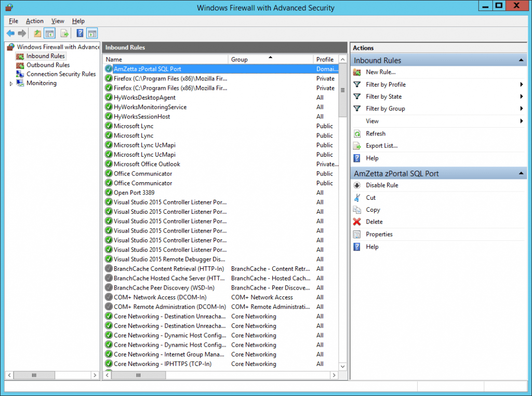
Task: Click the green Refresh icon
Action: tap(357, 133)
